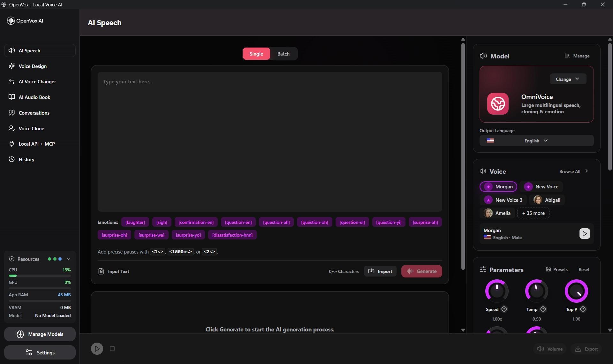Switch to Single mode
The width and height of the screenshot is (613, 364).
tap(256, 54)
